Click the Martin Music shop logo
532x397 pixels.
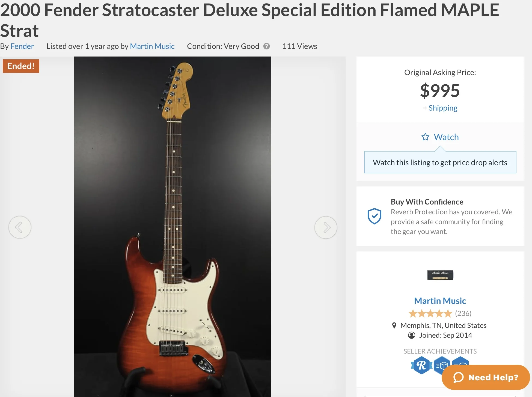click(440, 275)
